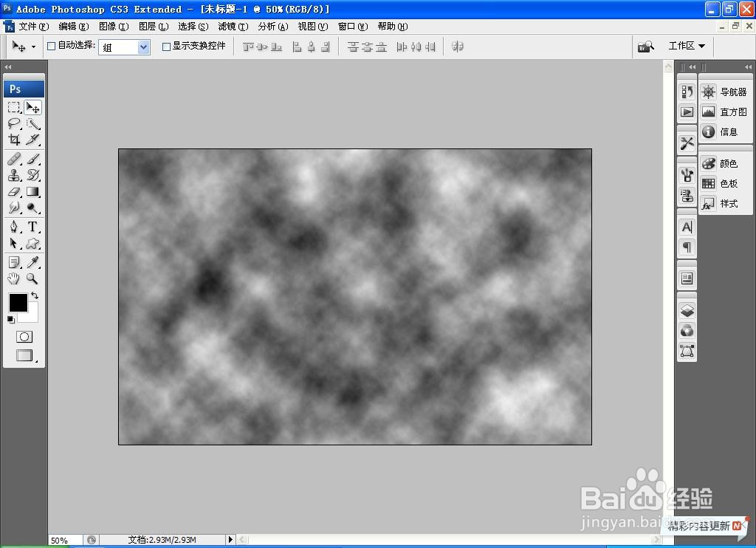Open the 颜色 panel
756x548 pixels.
coord(725,163)
